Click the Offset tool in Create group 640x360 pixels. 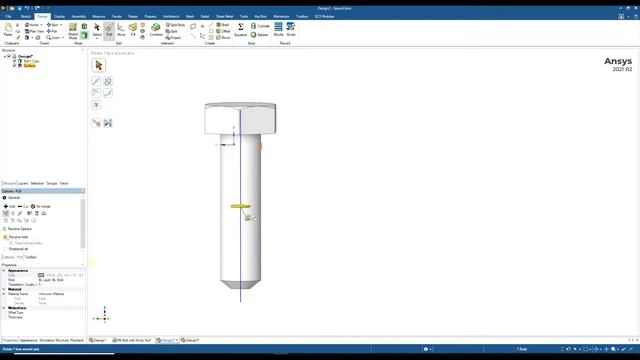[x=223, y=31]
